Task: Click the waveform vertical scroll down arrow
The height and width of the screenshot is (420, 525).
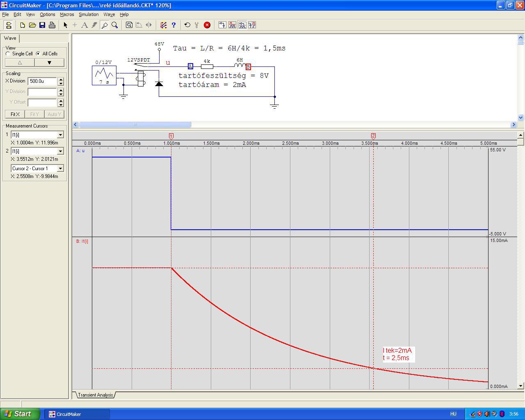Action: coord(521,386)
